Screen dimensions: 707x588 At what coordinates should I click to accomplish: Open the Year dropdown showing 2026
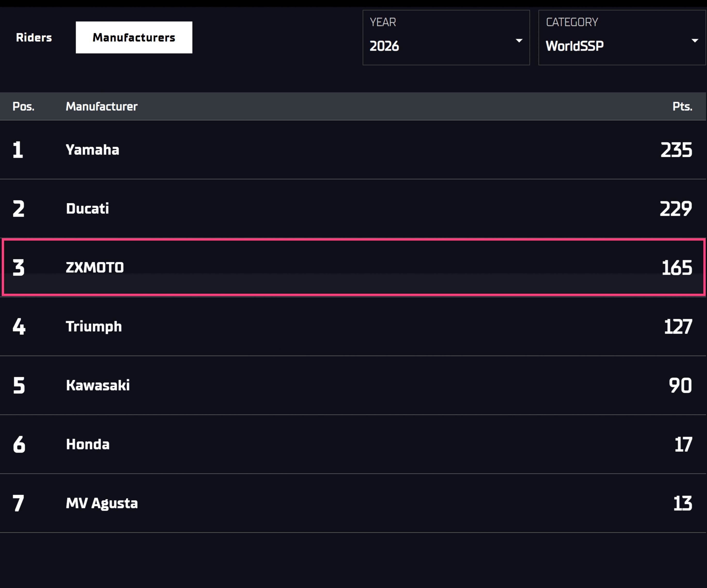[446, 37]
